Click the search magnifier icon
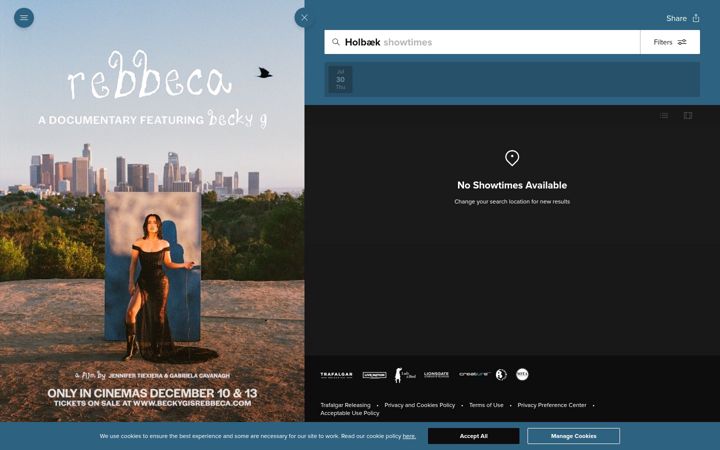The image size is (720, 450). [x=336, y=42]
